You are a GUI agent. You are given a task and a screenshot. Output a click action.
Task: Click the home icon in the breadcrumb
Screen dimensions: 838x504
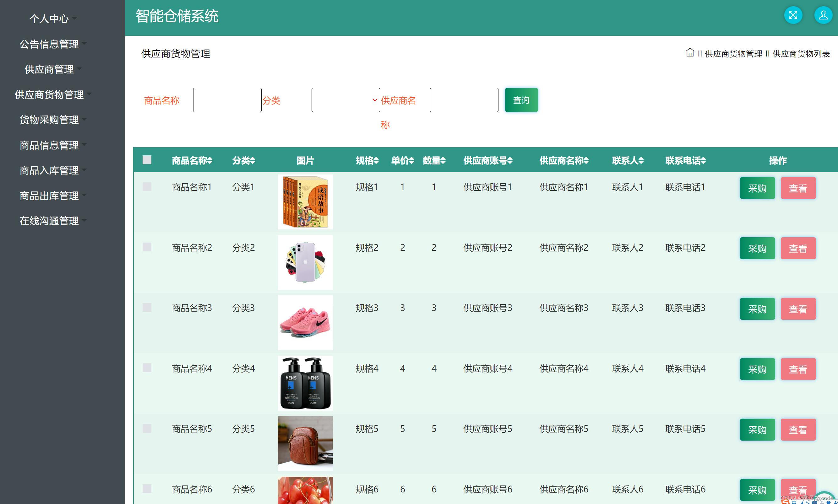(689, 53)
